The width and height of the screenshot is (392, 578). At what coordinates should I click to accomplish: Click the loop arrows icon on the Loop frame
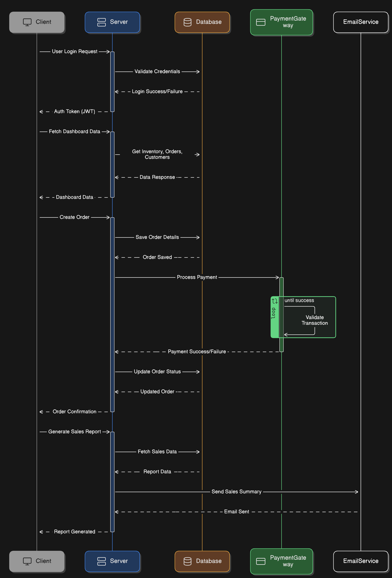tap(275, 301)
